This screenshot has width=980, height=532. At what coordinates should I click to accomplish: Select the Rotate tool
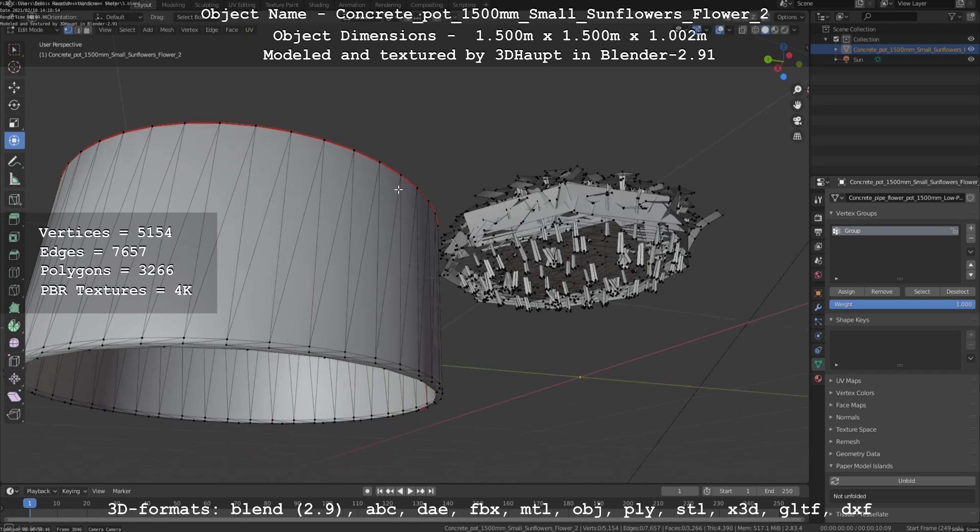[x=14, y=105]
